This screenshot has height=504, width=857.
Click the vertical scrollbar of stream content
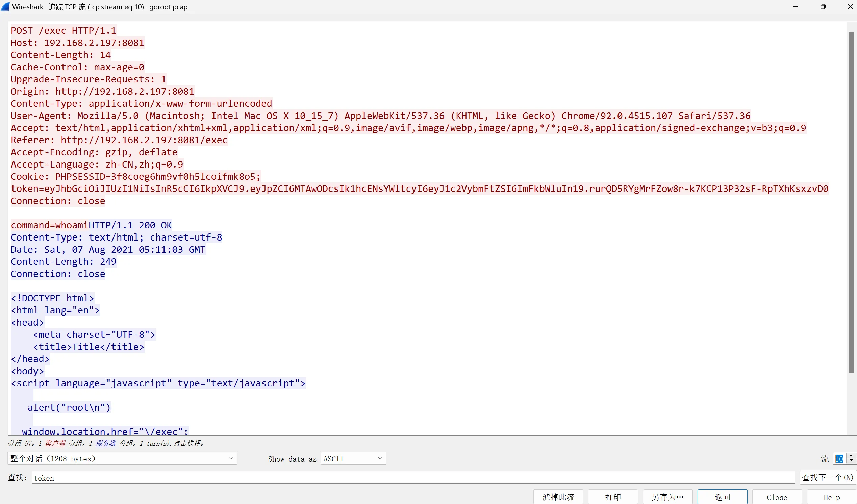[x=851, y=204]
